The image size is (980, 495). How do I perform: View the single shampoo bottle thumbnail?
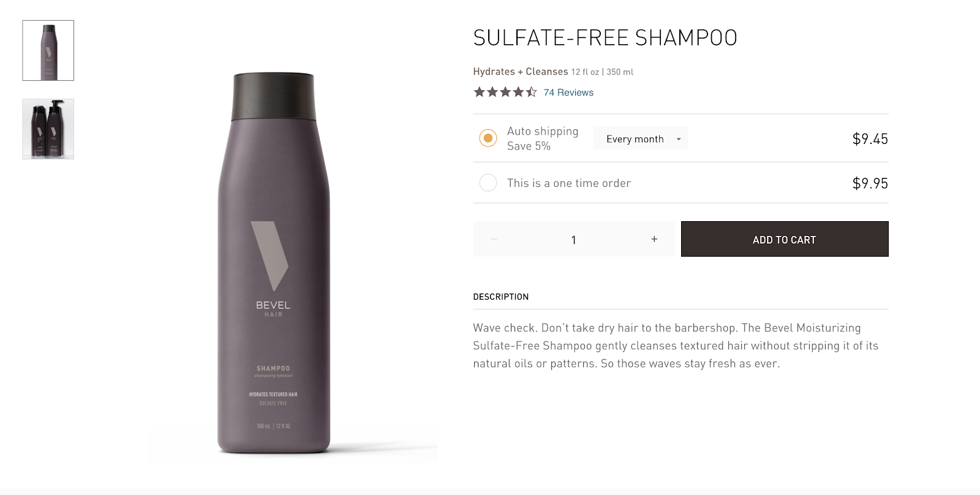click(48, 50)
